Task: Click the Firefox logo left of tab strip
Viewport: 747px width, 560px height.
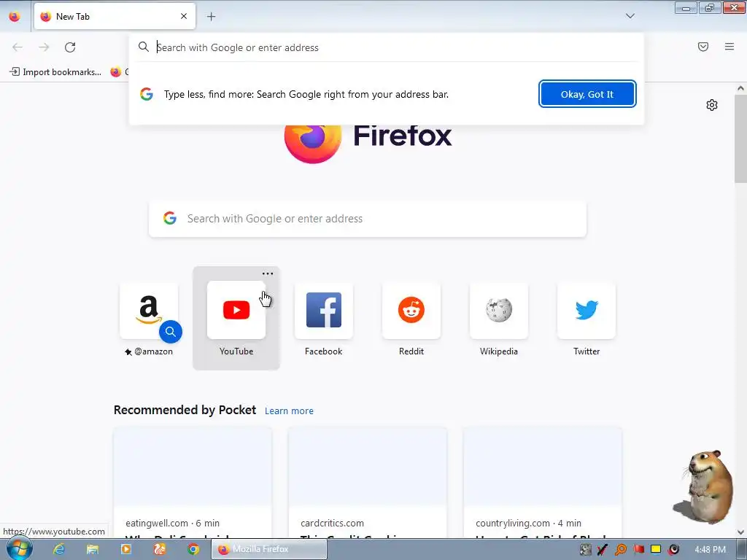Action: [15, 16]
